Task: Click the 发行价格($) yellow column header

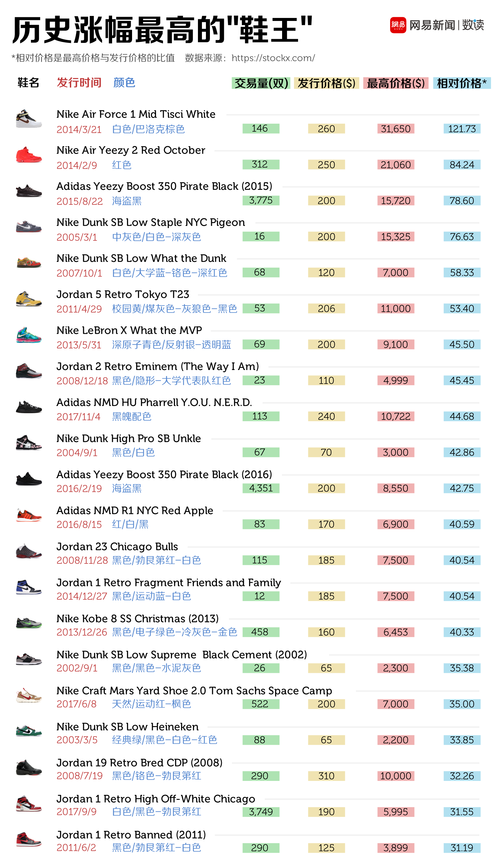Action: tap(326, 83)
